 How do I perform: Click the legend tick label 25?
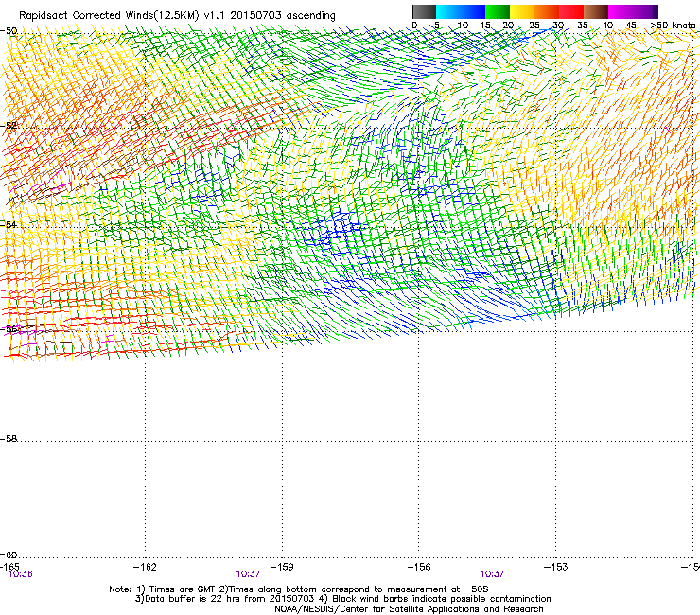coord(534,26)
